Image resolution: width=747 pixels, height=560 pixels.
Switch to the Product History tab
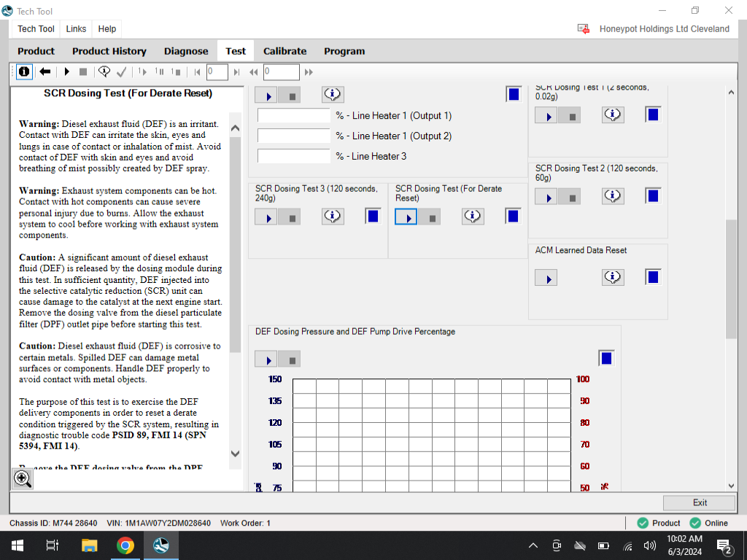109,52
